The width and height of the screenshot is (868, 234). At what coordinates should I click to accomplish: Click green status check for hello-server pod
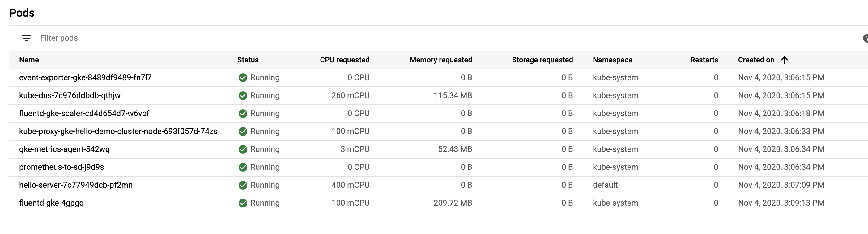tap(243, 185)
